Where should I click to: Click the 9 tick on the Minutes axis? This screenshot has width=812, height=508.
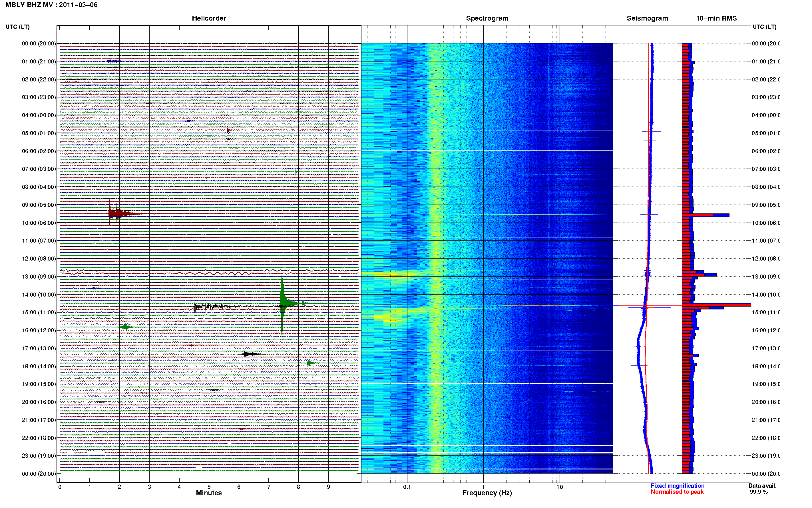pos(328,487)
